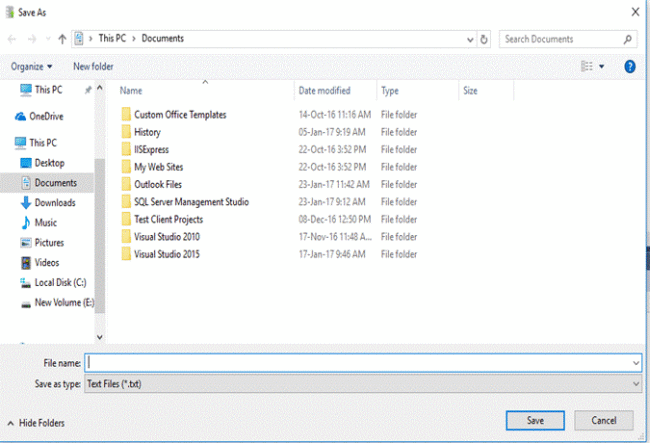Click the search magnifier icon
The image size is (650, 443).
[628, 39]
